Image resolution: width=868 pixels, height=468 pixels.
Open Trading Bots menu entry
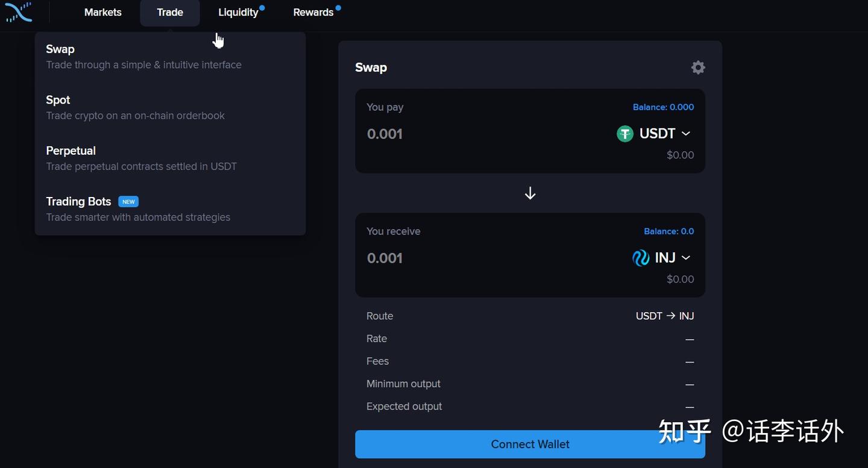pyautogui.click(x=78, y=202)
